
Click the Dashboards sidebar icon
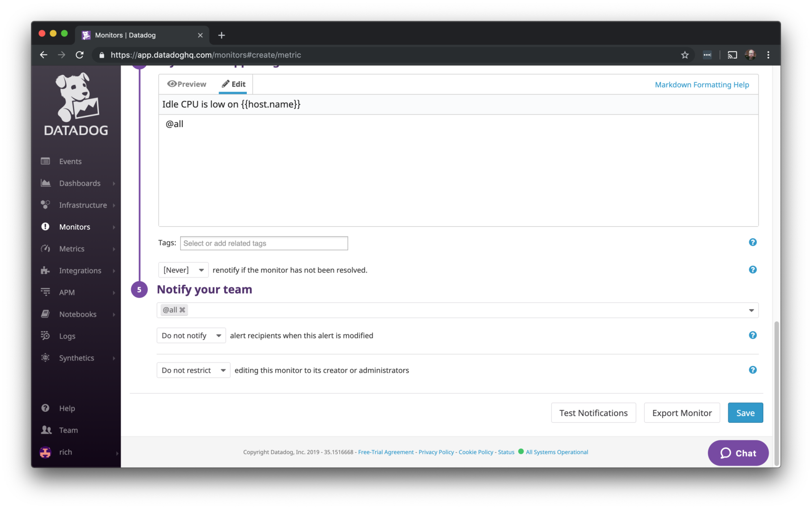click(x=46, y=183)
